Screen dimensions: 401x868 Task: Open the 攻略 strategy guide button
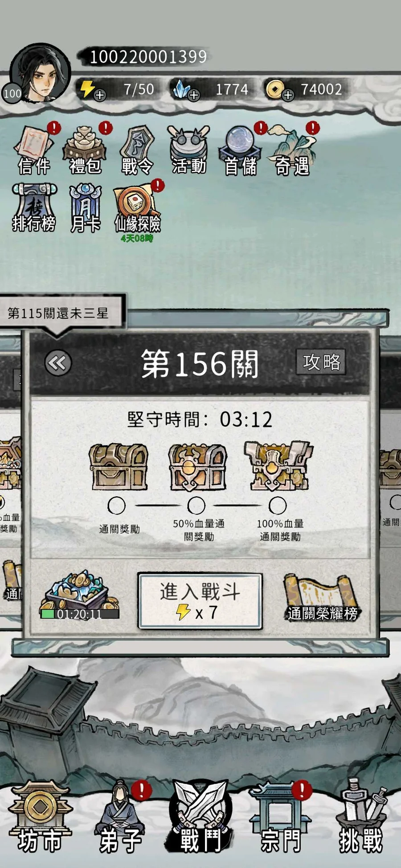(x=321, y=362)
